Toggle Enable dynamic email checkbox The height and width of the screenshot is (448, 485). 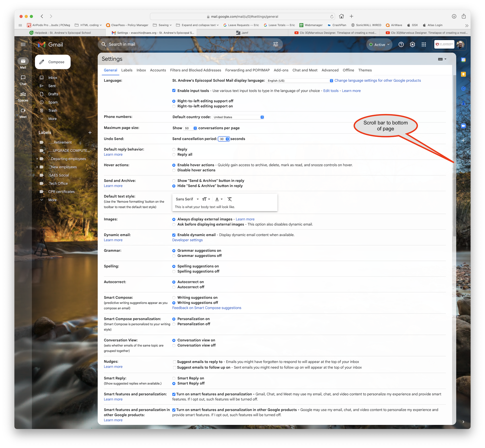pyautogui.click(x=174, y=235)
